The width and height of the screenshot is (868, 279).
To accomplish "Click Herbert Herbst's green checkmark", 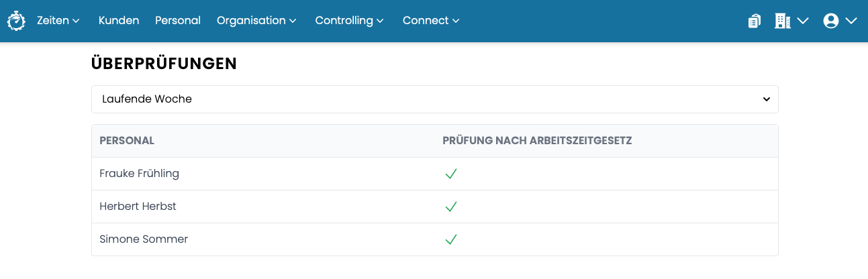I will [x=451, y=207].
